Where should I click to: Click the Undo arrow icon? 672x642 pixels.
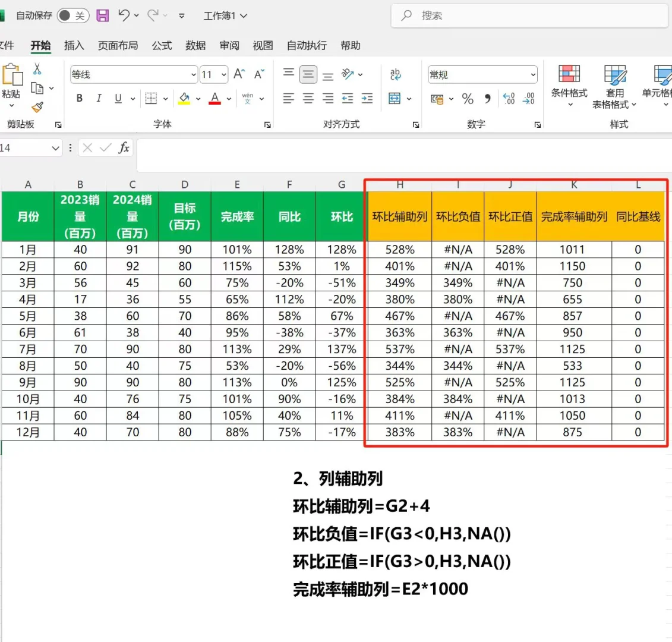tap(124, 15)
